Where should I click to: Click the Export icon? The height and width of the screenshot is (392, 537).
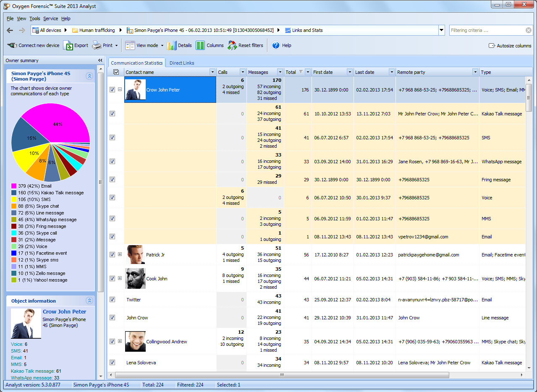pos(68,45)
